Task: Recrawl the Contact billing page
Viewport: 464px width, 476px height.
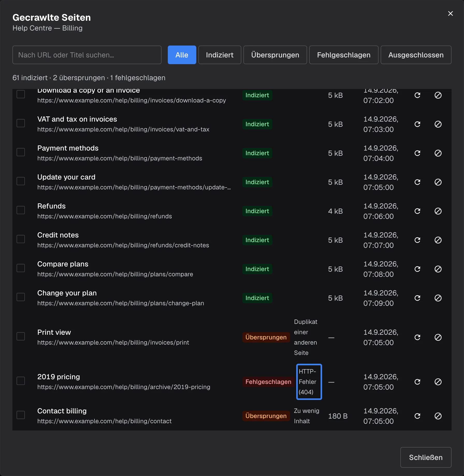Action: tap(417, 416)
